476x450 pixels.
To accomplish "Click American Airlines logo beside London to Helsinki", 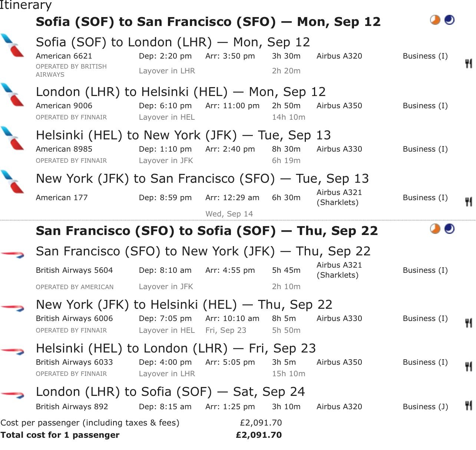I will coord(12,95).
